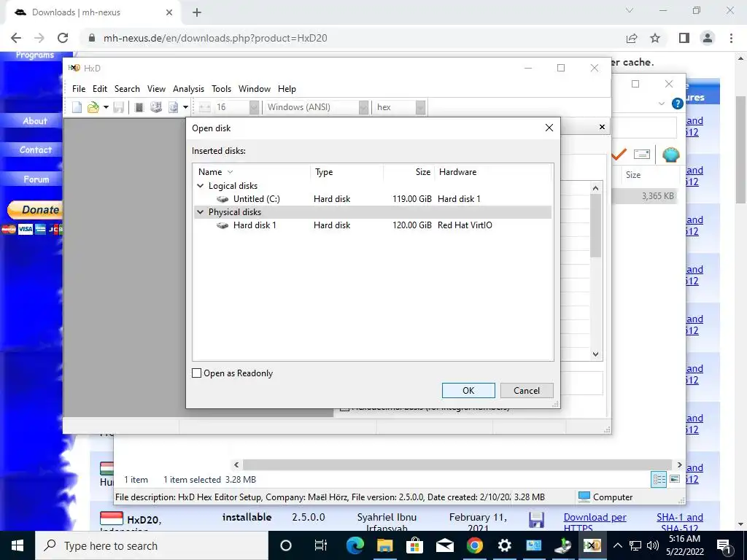Go back with Chrome's back arrow

16,38
